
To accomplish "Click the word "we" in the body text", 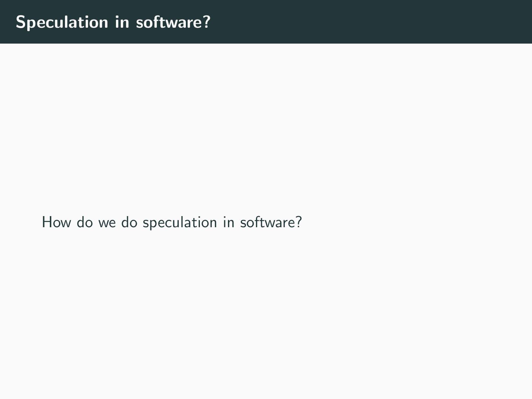I will 107,222.
